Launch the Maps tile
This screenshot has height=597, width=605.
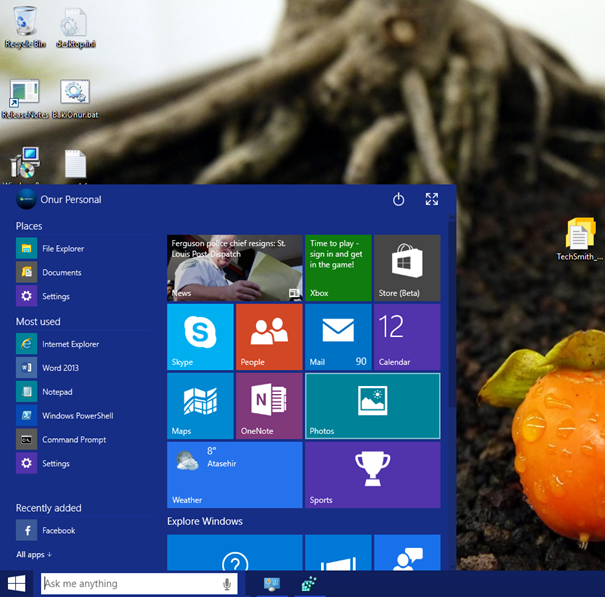200,406
